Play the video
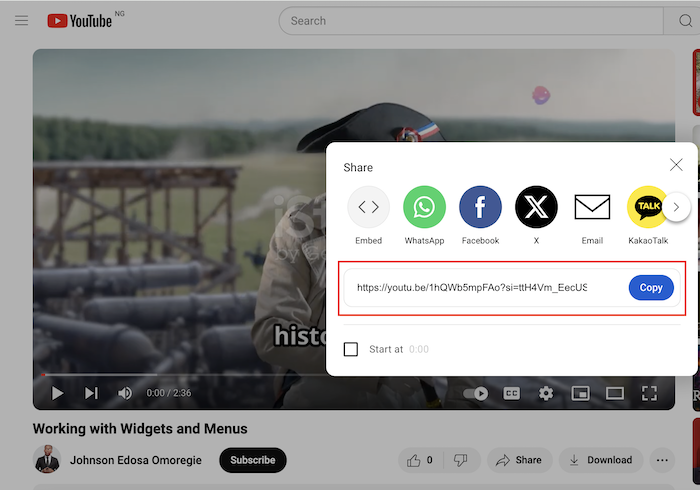 [57, 393]
